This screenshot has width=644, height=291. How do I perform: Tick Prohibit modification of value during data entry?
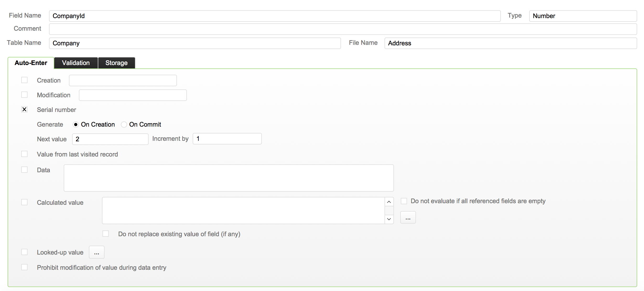pyautogui.click(x=24, y=267)
